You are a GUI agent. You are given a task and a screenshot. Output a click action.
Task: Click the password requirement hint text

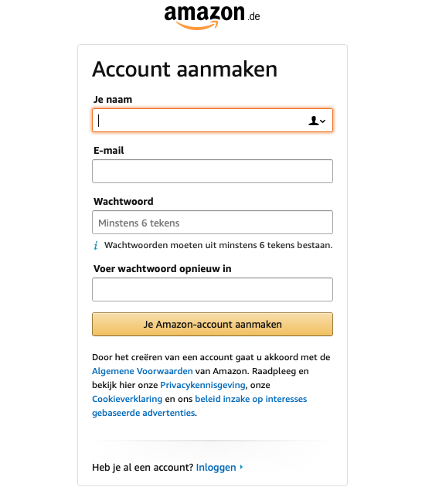218,245
